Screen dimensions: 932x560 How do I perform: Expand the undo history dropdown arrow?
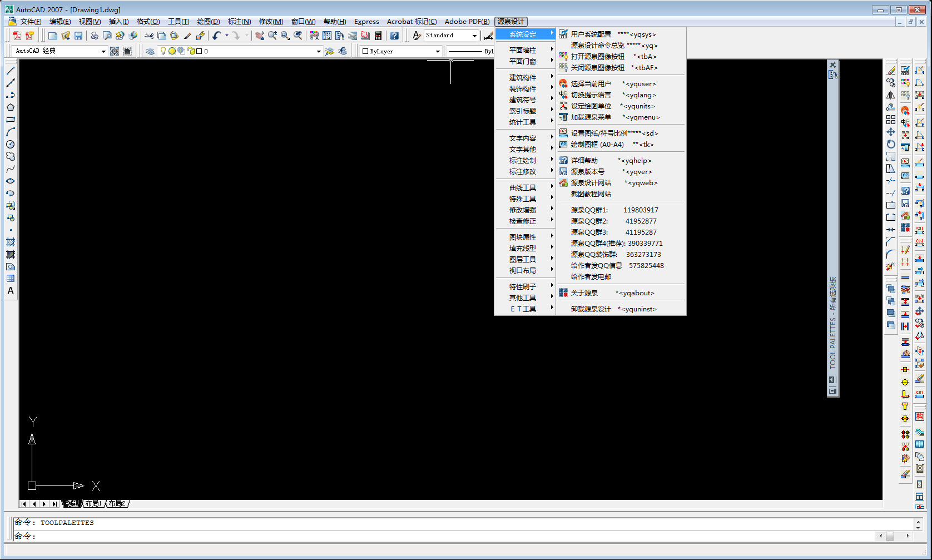226,36
